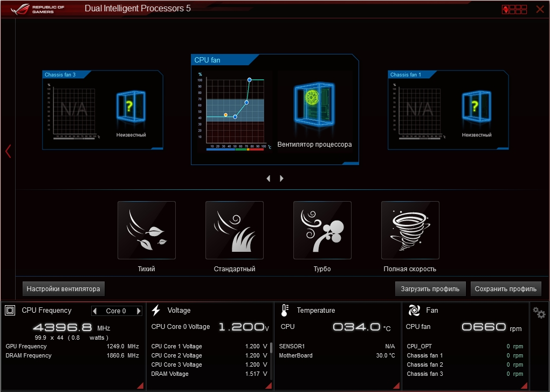This screenshot has width=550, height=392.
Task: Click the CPU fan computer case icon
Action: [314, 104]
